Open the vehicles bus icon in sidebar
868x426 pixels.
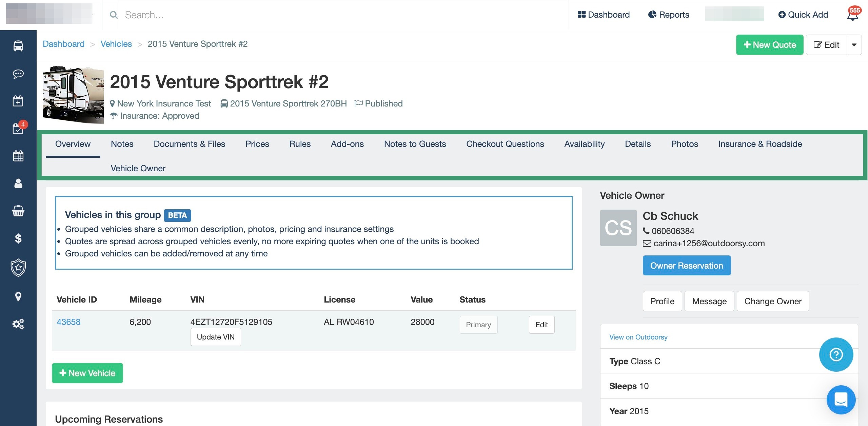pyautogui.click(x=18, y=46)
